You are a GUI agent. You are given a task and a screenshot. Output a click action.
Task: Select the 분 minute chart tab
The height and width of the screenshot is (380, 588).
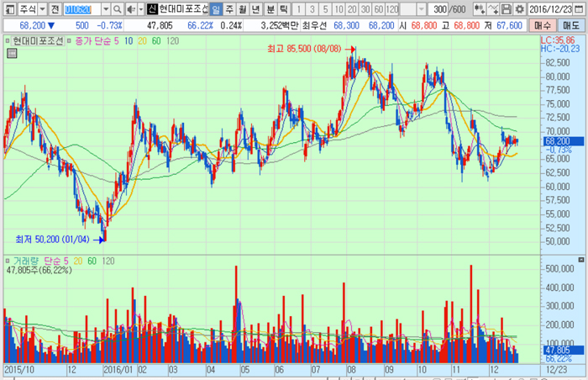click(x=270, y=9)
